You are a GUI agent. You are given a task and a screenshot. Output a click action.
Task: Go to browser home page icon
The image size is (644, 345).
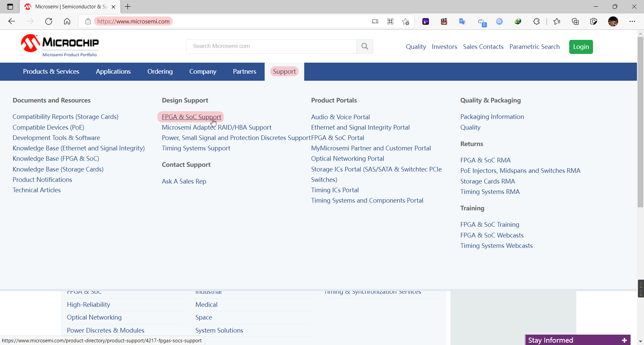[67, 21]
